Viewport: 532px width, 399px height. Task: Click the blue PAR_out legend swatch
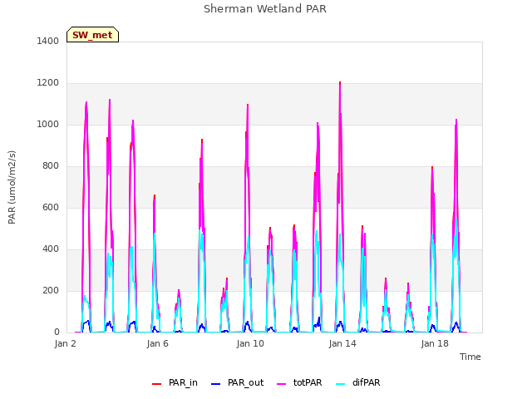point(215,384)
